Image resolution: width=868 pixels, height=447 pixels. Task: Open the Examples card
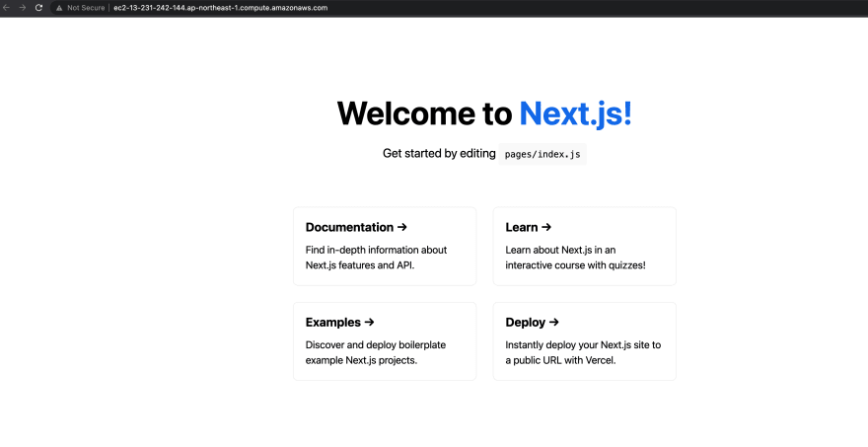coord(385,341)
